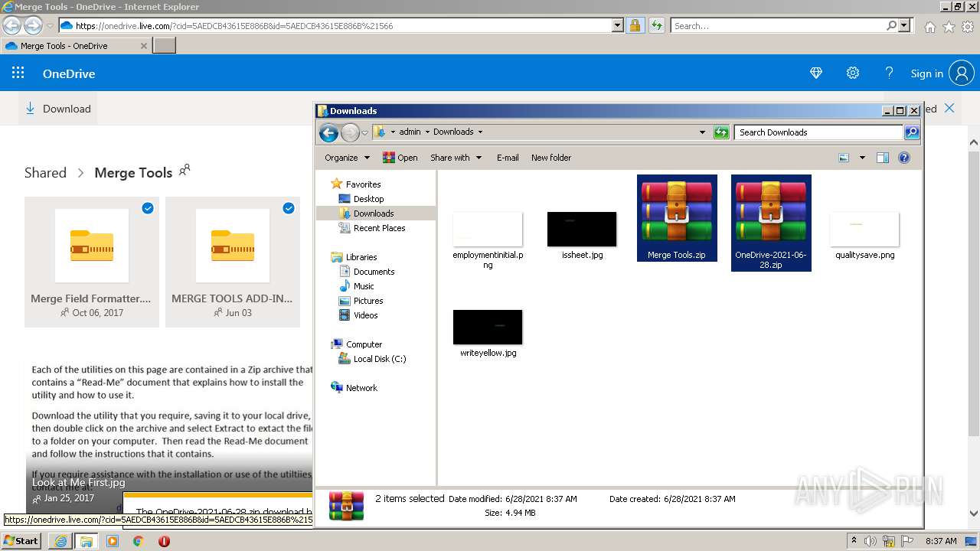This screenshot has height=551, width=980.
Task: Click New folder in the Downloads toolbar
Action: point(551,158)
